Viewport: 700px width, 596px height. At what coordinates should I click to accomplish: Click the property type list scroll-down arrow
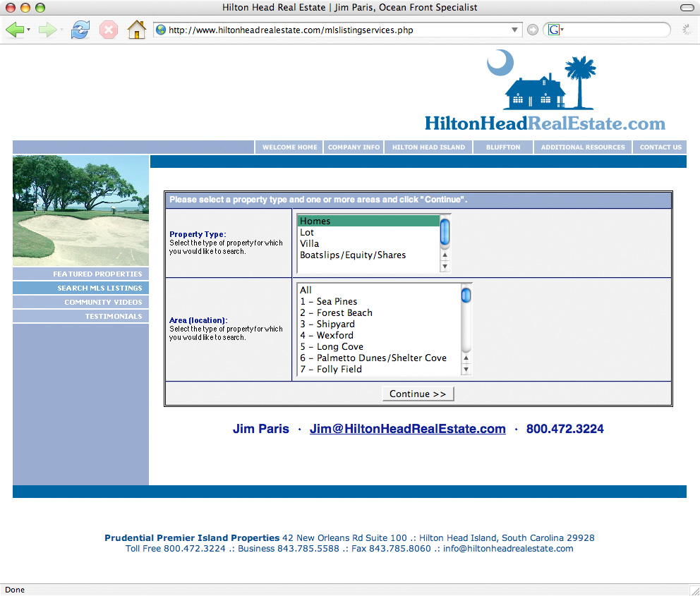tap(445, 267)
